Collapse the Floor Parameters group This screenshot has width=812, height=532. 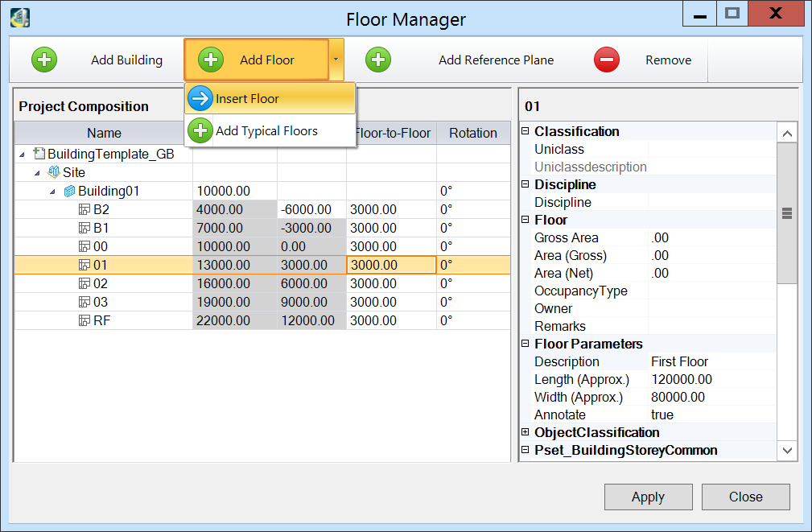[526, 344]
